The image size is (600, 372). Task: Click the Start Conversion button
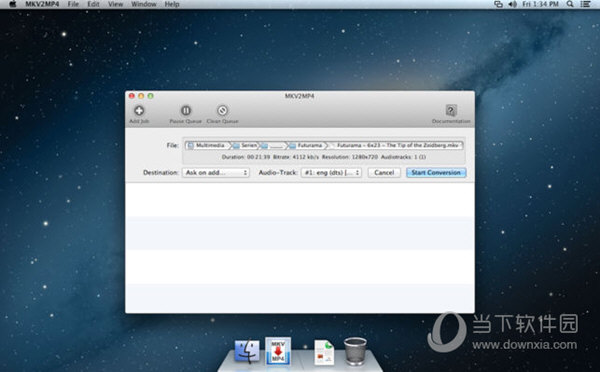click(436, 173)
